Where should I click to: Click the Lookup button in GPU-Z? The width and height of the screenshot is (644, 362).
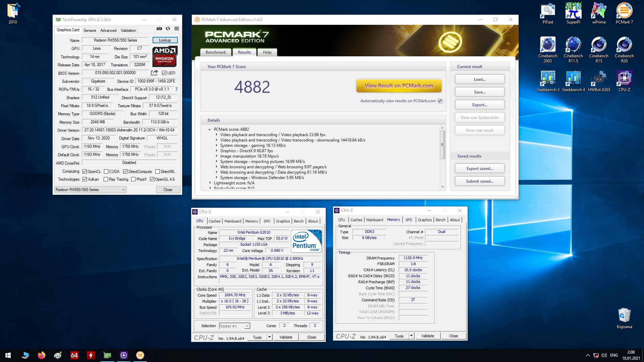[165, 40]
